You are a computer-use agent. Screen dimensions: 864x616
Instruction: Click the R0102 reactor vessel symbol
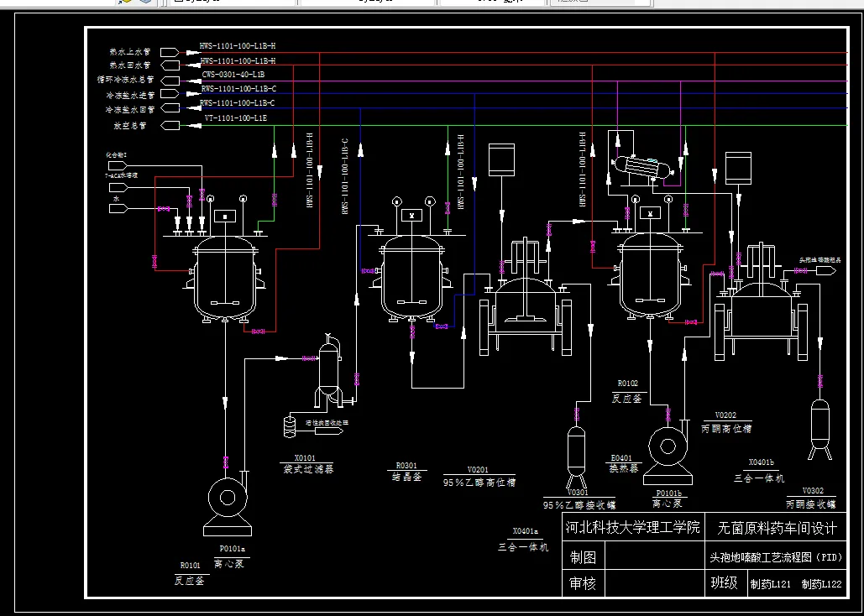pyautogui.click(x=650, y=277)
